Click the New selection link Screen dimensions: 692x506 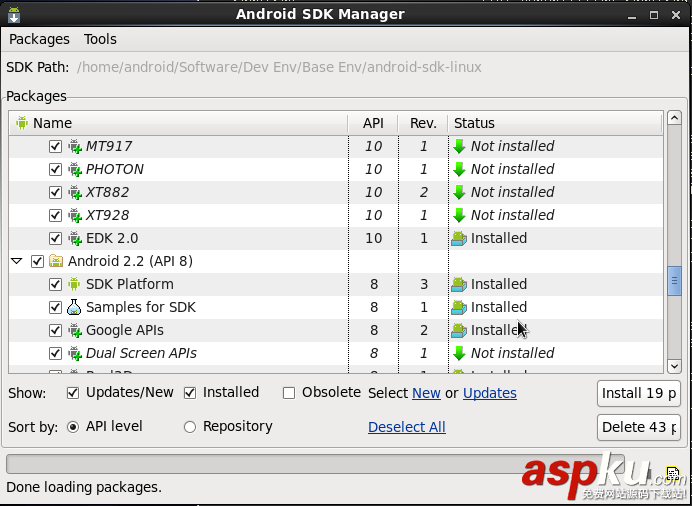[426, 393]
